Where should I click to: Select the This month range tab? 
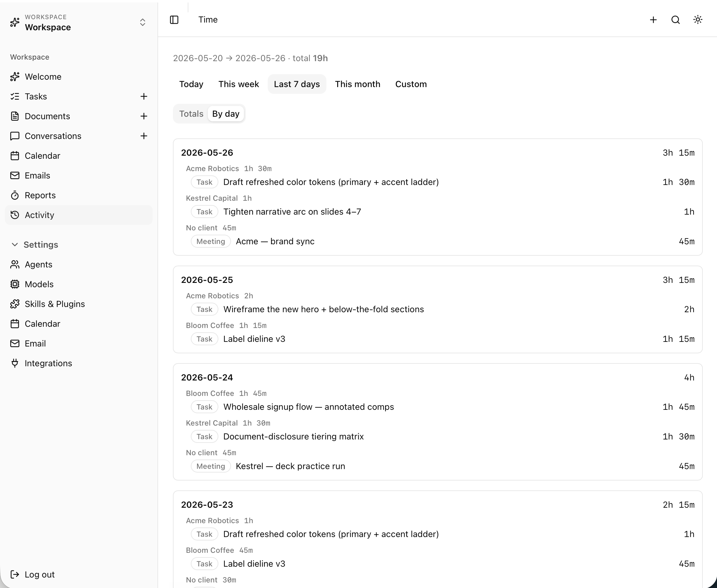pyautogui.click(x=358, y=84)
